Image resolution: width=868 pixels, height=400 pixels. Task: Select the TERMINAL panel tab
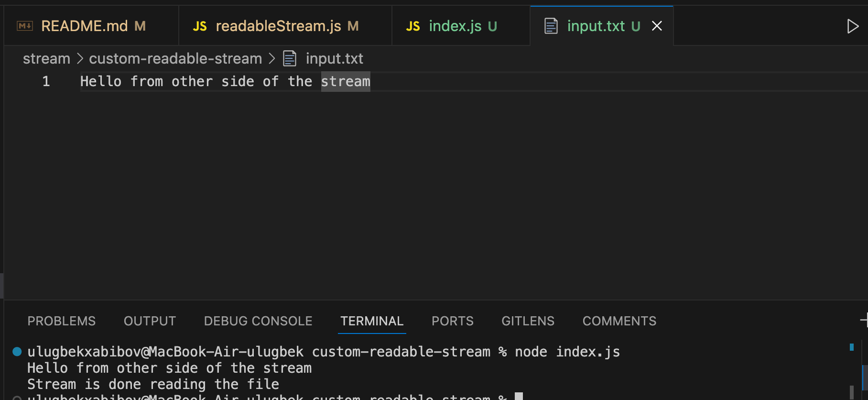[372, 321]
